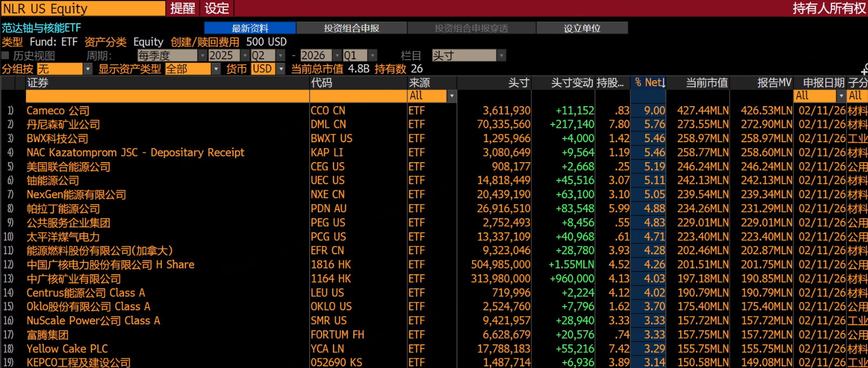Click the NLR US Equity ticker field

click(83, 9)
